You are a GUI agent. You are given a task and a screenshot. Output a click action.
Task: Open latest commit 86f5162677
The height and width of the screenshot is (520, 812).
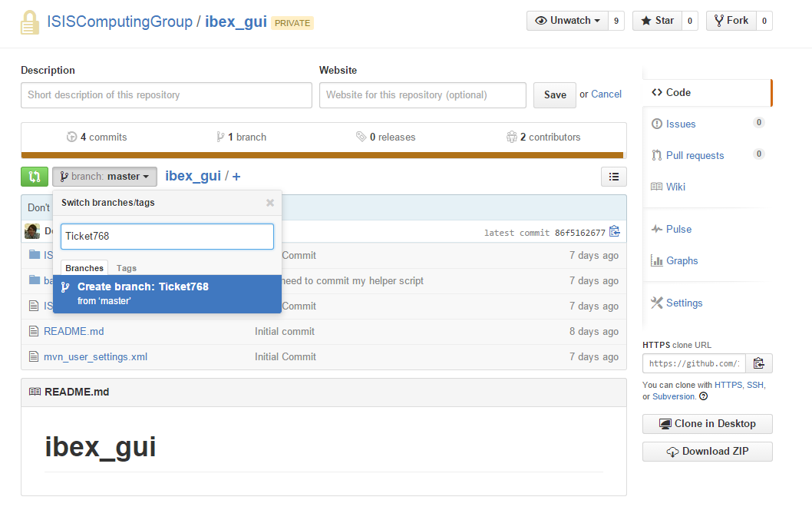[580, 233]
